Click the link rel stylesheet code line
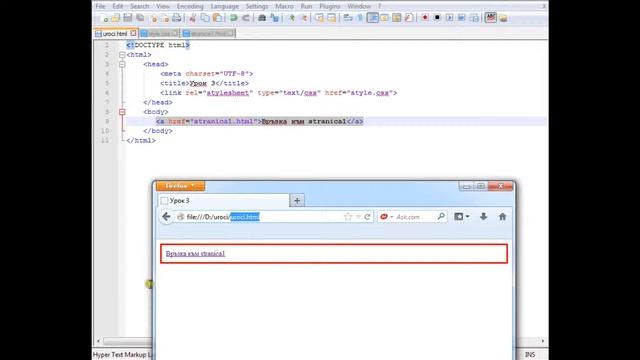Viewport: 640px width, 360px height. [x=278, y=93]
